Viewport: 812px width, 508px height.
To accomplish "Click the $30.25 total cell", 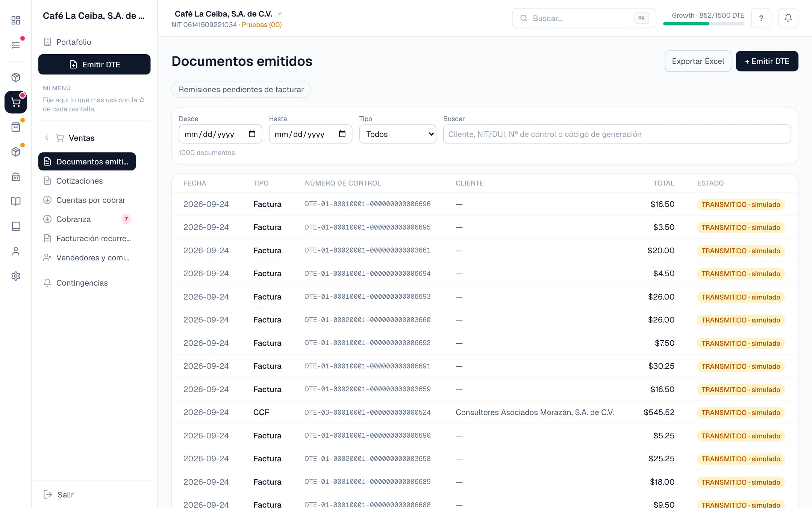I will [661, 366].
